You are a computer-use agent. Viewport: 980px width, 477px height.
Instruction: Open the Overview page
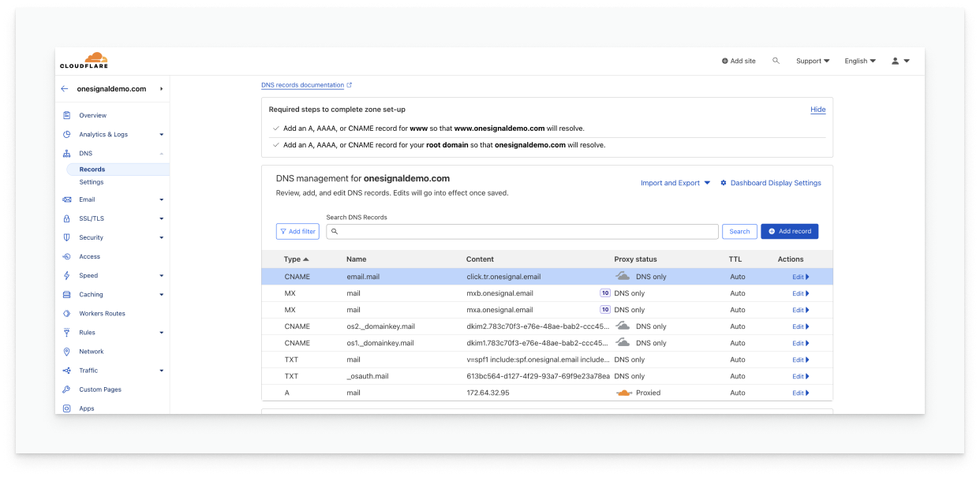click(92, 115)
